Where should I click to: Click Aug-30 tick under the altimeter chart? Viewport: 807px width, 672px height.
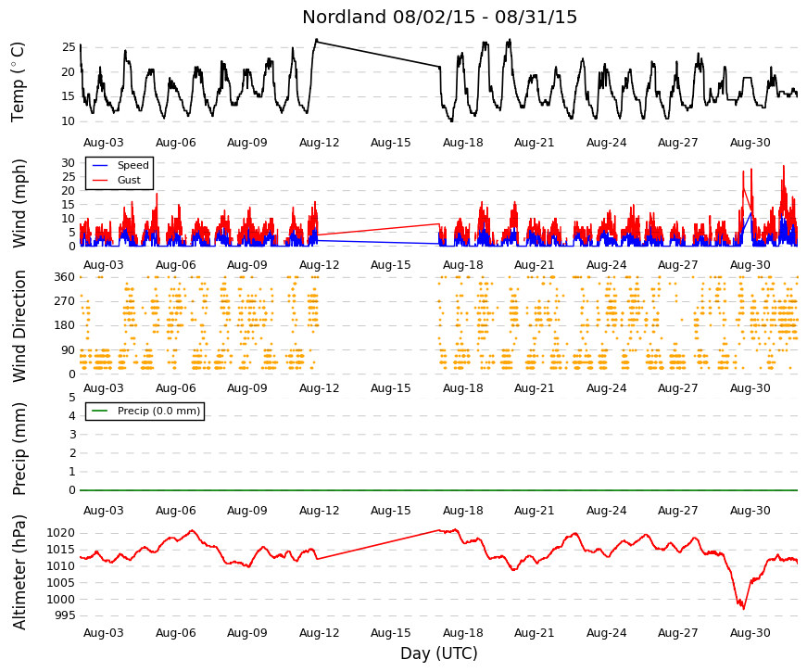[750, 633]
